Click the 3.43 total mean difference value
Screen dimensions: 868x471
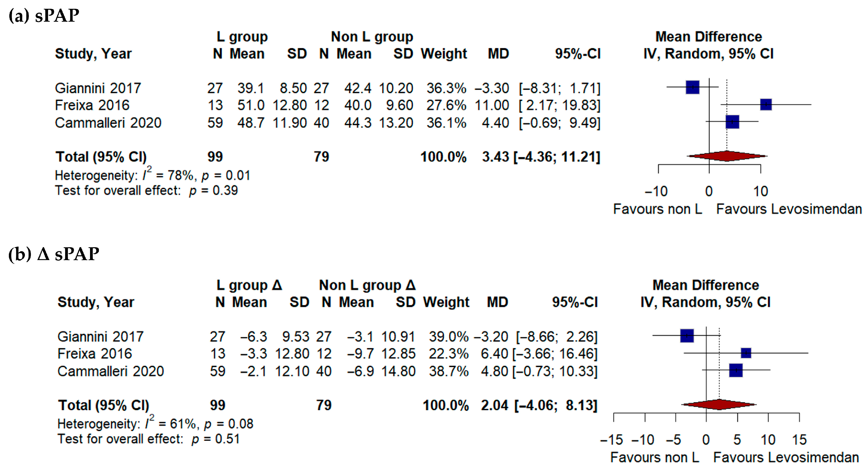click(495, 157)
